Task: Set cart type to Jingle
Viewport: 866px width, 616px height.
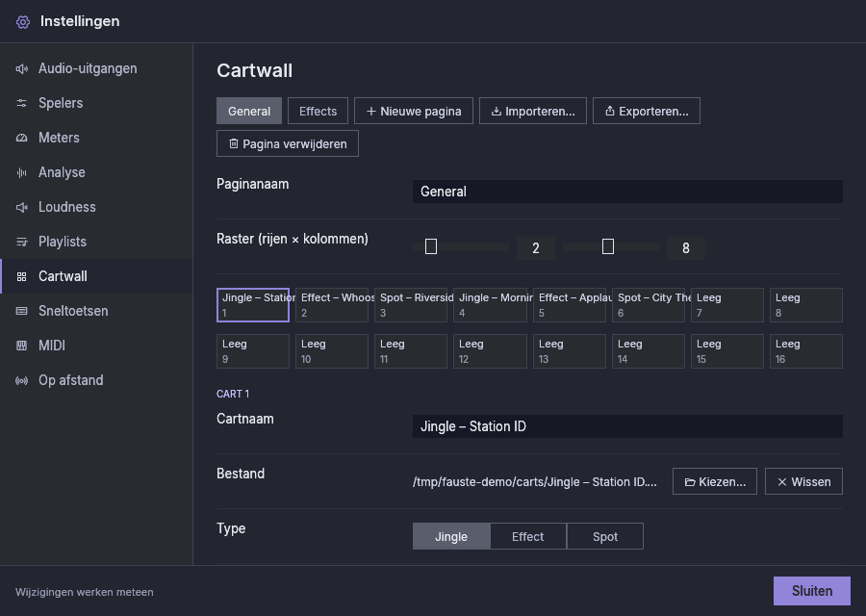Action: pos(451,536)
